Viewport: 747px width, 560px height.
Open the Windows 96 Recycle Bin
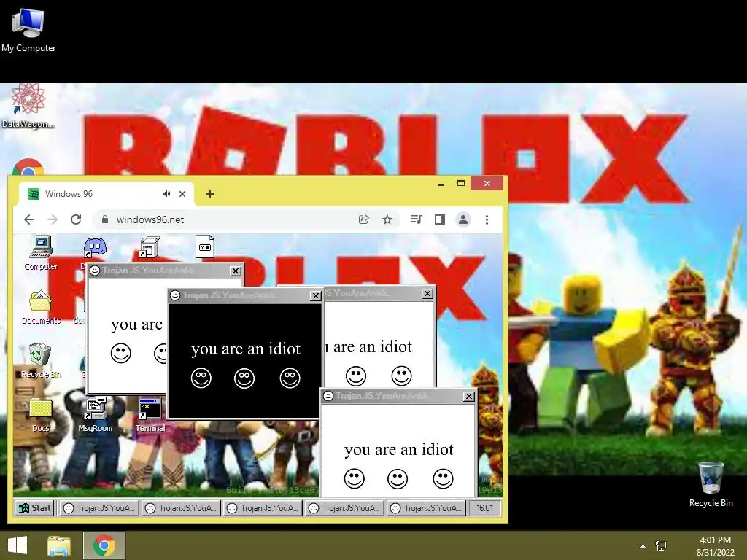pos(41,360)
